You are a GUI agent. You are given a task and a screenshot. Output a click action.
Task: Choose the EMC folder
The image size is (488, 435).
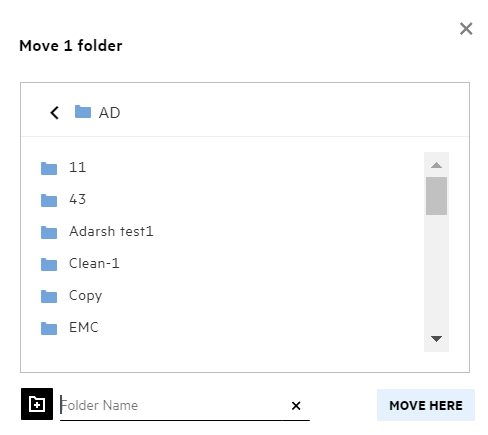(84, 327)
